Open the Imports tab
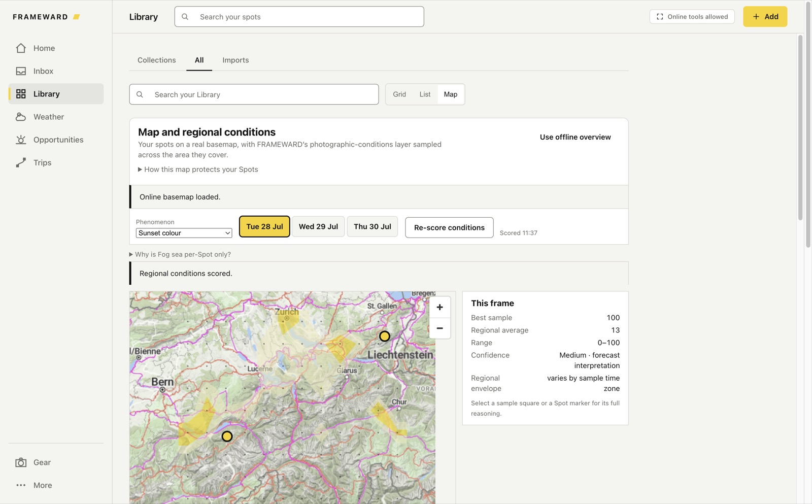Screen dimensions: 812x504 [235, 60]
